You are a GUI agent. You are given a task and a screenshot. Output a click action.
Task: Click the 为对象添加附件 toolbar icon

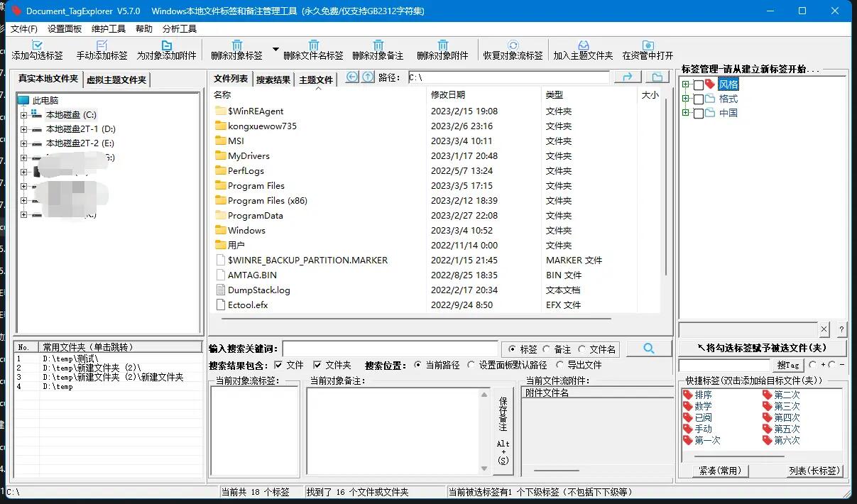[166, 45]
